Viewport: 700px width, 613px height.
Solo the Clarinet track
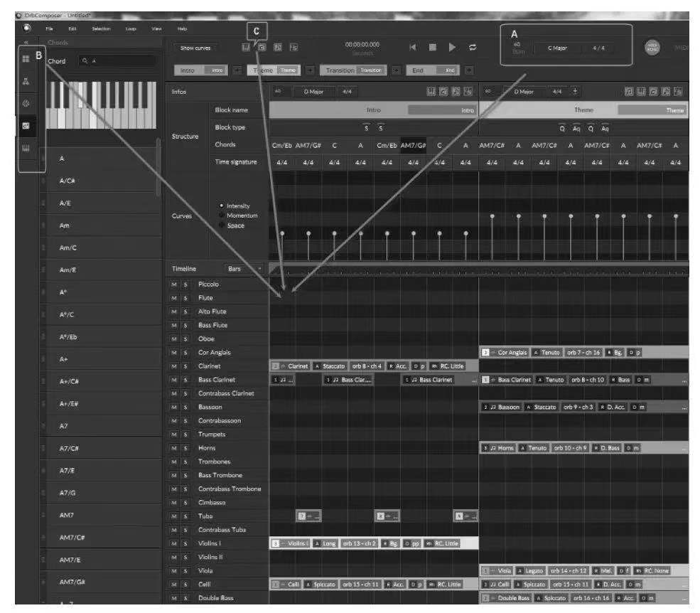[x=185, y=366]
